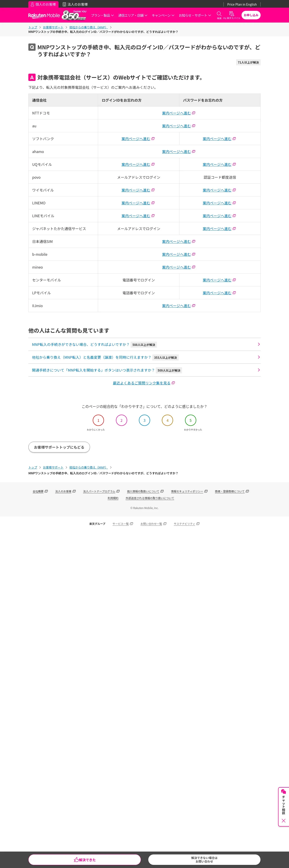
Task: Open UQモバイル login ID 案内ページ link
Action: click(x=138, y=164)
